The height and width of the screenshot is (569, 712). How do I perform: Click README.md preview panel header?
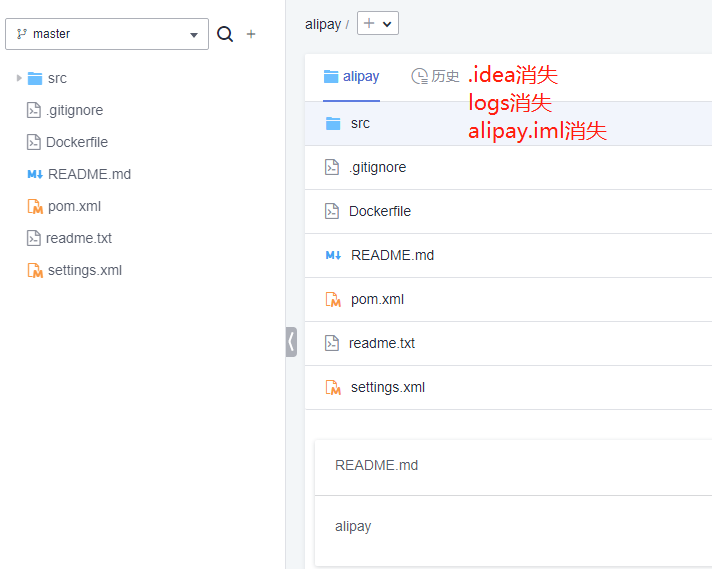(x=513, y=466)
